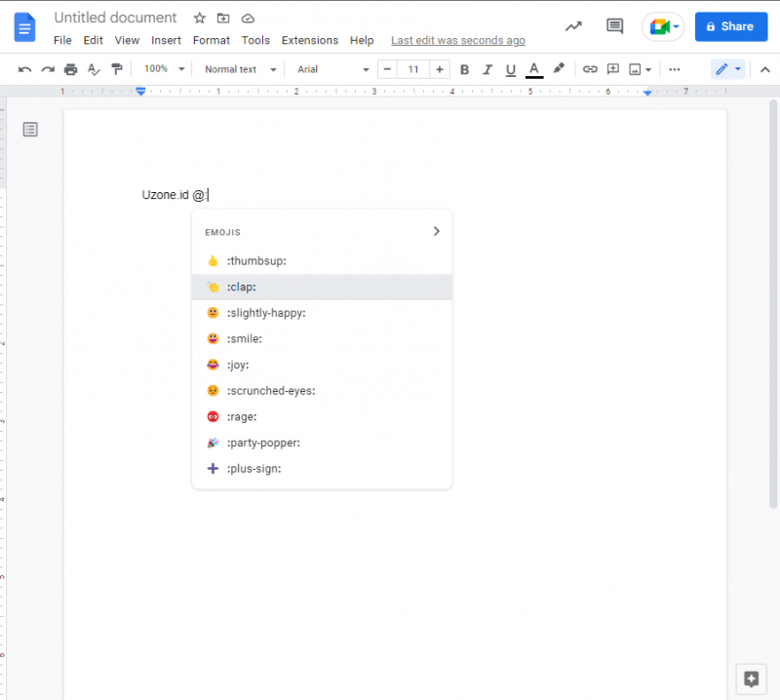Screen dimensions: 780x700
Task: Star the Untitled document
Action: tap(200, 19)
